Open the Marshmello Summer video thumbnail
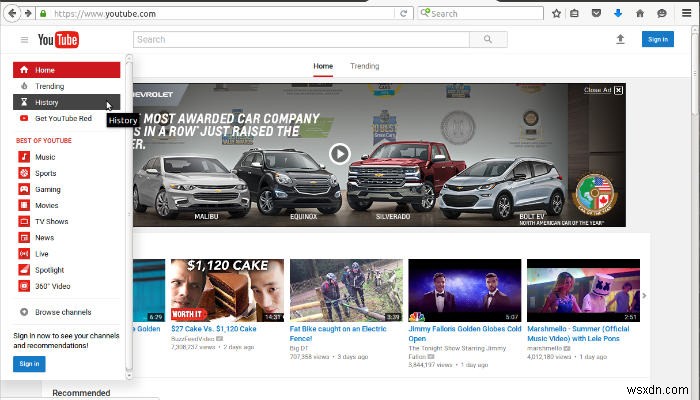 point(583,290)
